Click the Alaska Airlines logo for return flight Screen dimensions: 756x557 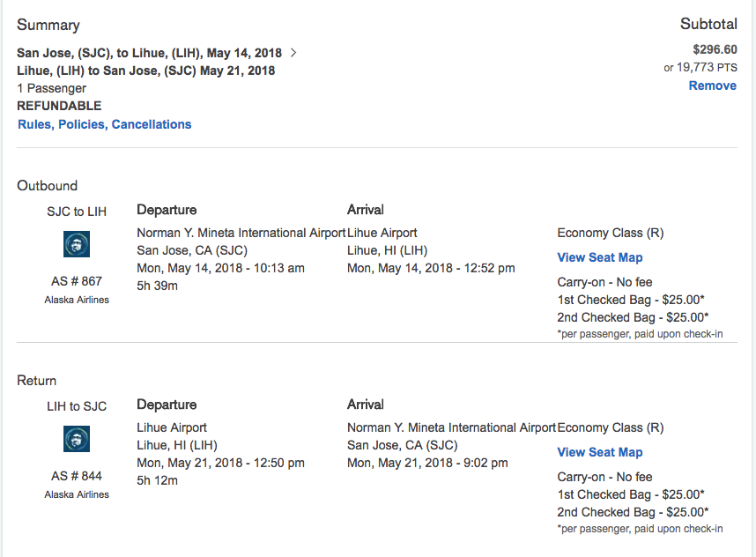coord(77,439)
